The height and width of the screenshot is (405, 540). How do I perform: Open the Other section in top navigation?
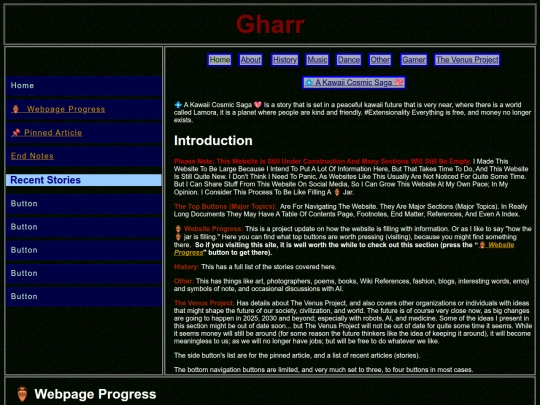(x=380, y=60)
